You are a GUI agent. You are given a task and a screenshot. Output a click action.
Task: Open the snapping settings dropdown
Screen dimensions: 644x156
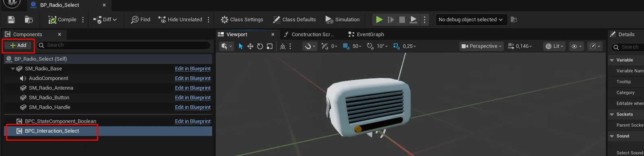(x=310, y=46)
